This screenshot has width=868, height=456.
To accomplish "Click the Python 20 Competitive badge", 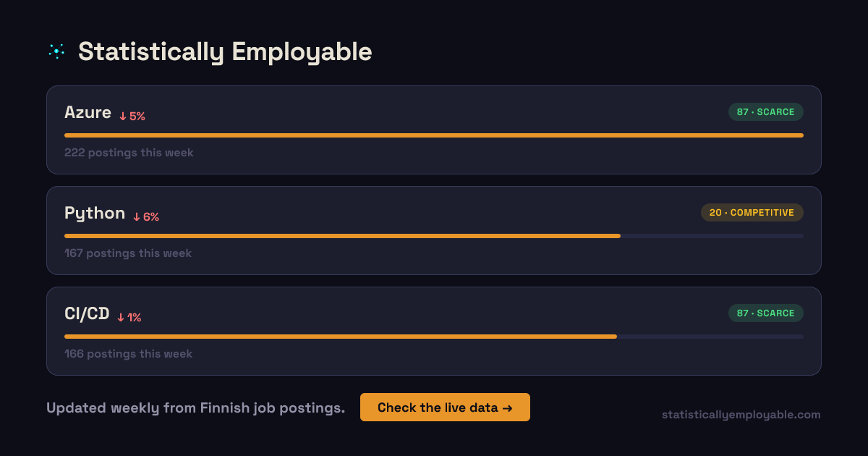I will coord(752,213).
